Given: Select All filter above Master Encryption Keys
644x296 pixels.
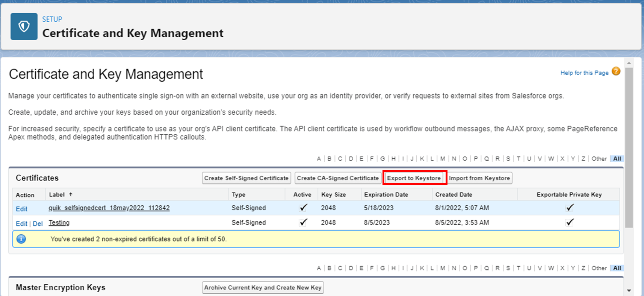Looking at the screenshot, I should 617,268.
